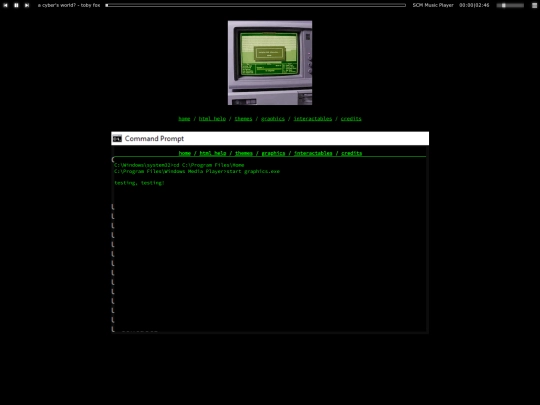The image size is (540, 405).
Task: Click the Command Prompt title text
Action: (154, 138)
